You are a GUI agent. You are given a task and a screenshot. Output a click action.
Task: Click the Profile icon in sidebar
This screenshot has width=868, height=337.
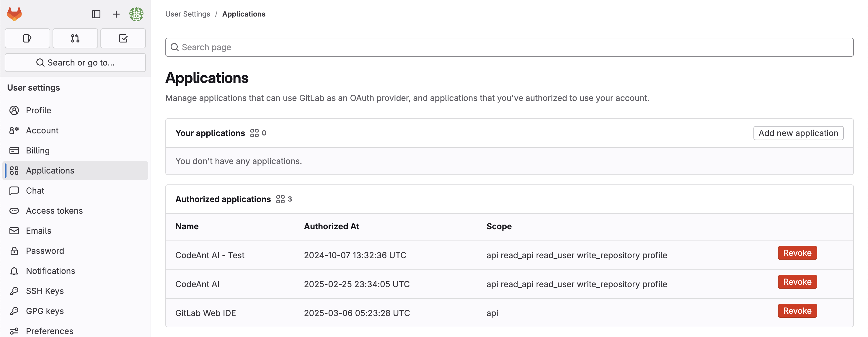[14, 110]
